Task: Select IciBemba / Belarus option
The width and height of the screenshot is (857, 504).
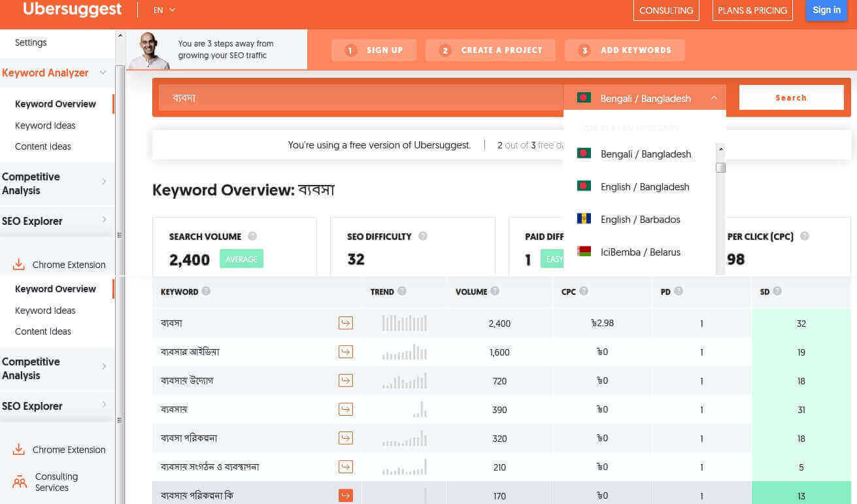Action: click(x=639, y=252)
